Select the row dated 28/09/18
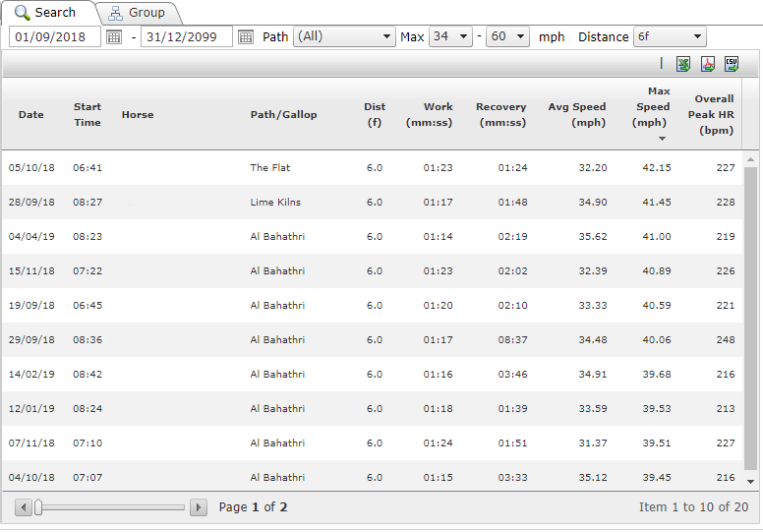This screenshot has width=763, height=532. point(373,203)
